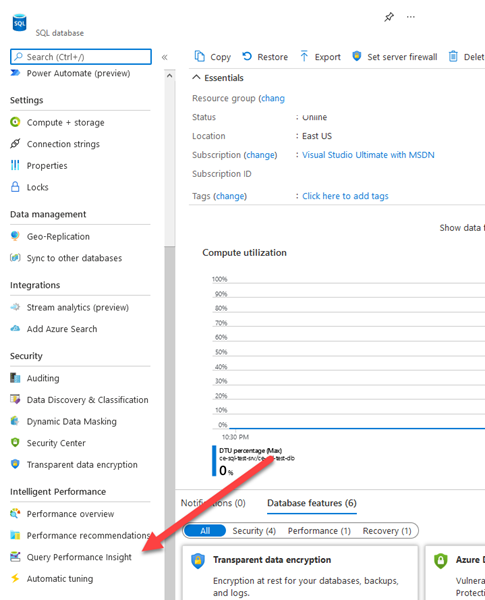Click the Compute + storage icon
This screenshot has height=600, width=485.
15,122
